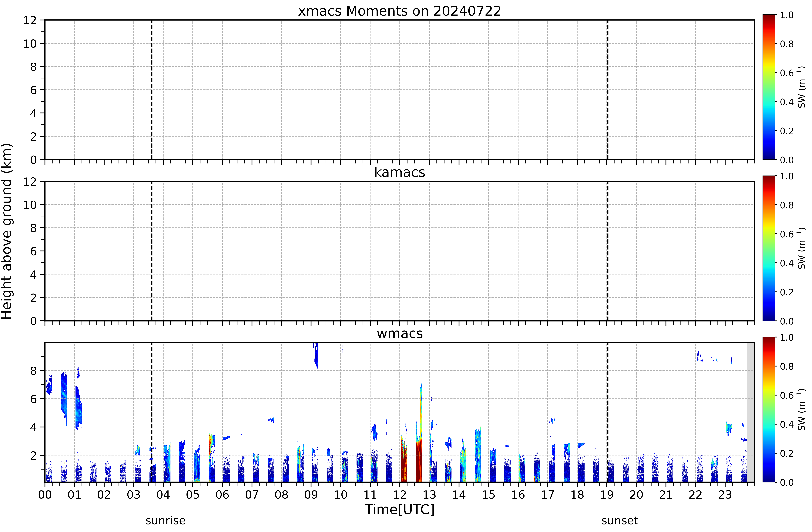Click the title "xmacs Moments on 20240722"

tap(400, 11)
